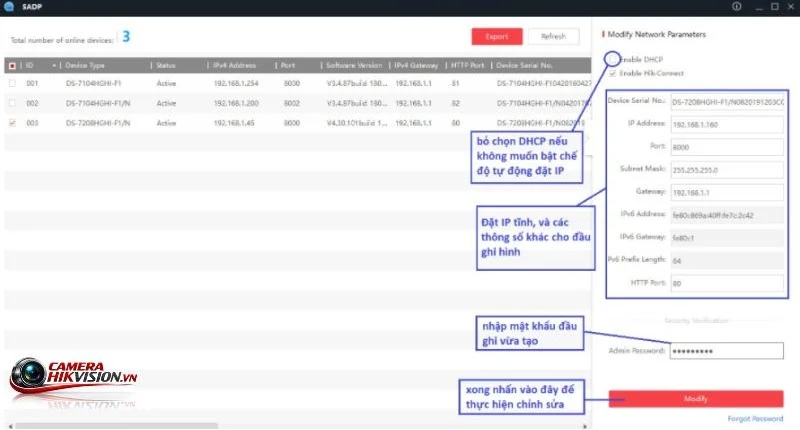
Task: Click IPv4 address 192.168.1.45
Action: 234,123
